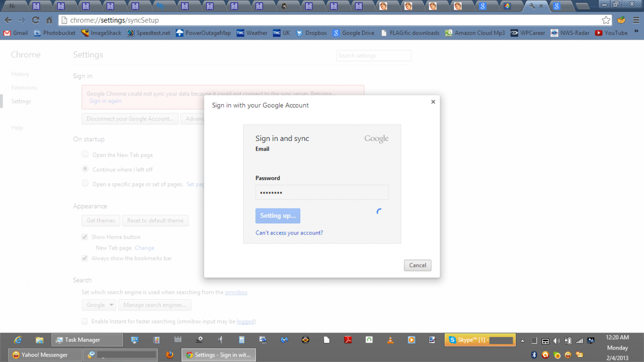644x362 pixels.
Task: Open Help in the Chrome sidebar
Action: pos(17,128)
